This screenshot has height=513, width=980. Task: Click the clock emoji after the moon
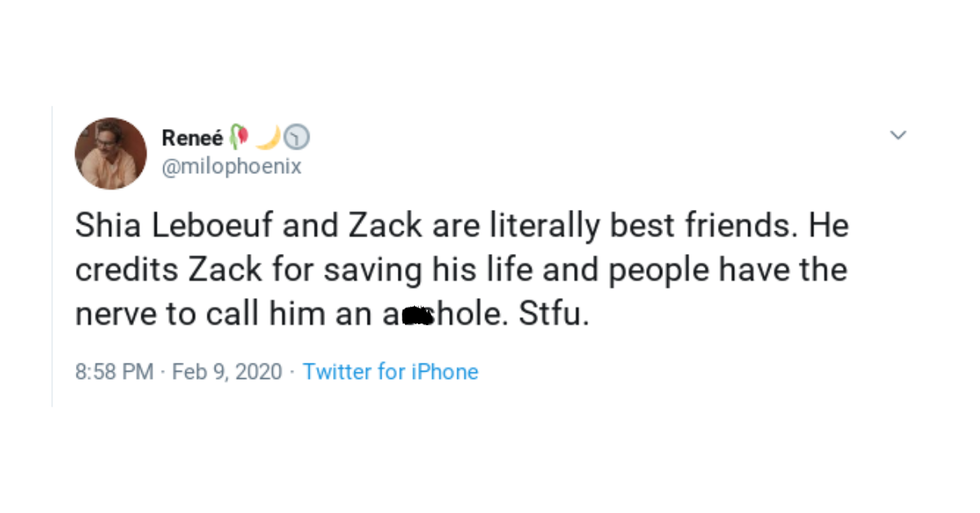coord(297,137)
